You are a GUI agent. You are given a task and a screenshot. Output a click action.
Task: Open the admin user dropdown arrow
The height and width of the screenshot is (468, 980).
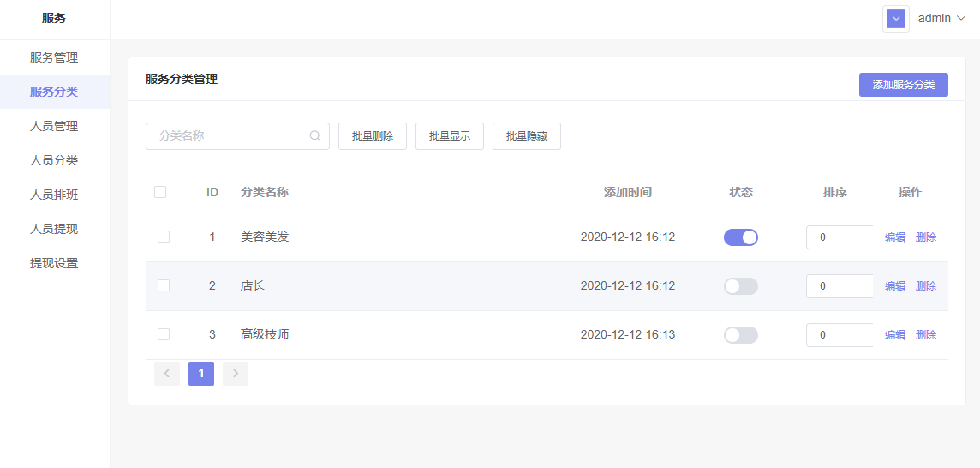coord(961,19)
